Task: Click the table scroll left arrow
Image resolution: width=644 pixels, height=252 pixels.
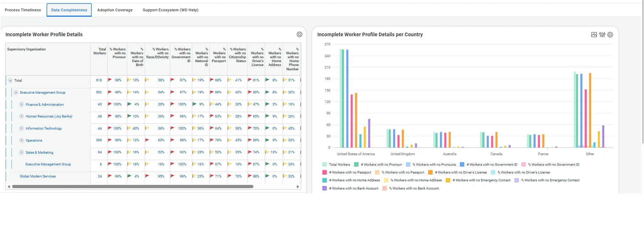Action: [9, 187]
